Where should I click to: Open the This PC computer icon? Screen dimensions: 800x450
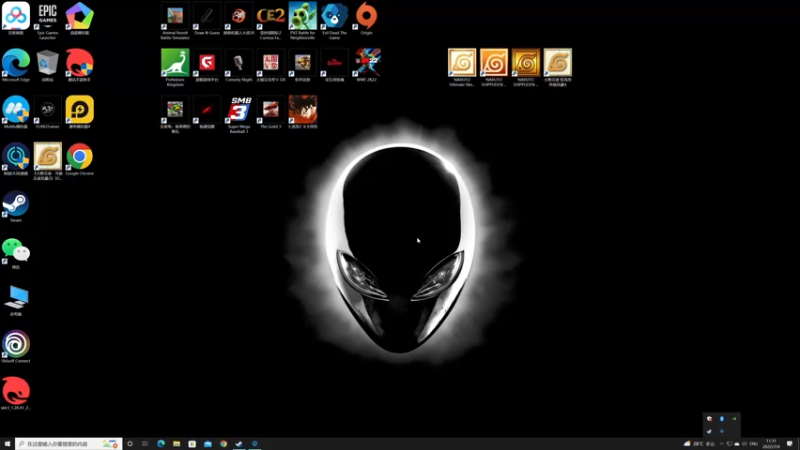[x=16, y=300]
